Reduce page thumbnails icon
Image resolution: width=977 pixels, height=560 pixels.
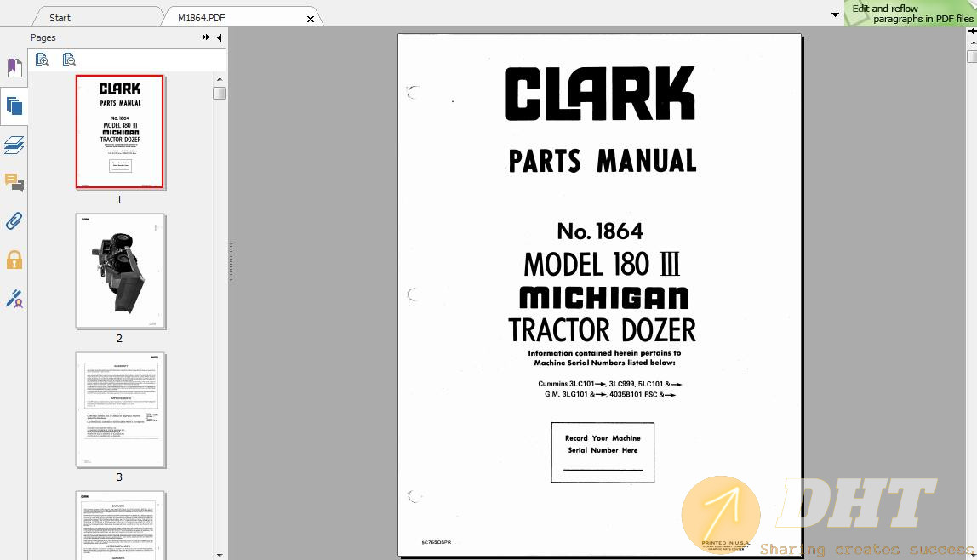pos(69,60)
